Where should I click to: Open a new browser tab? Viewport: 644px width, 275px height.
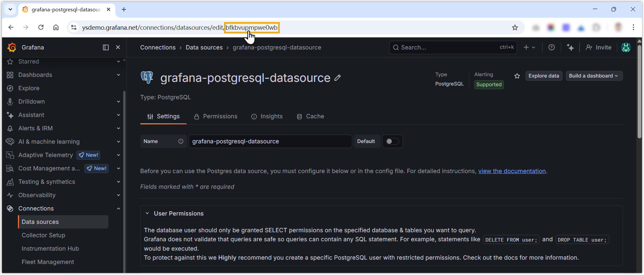(124, 9)
